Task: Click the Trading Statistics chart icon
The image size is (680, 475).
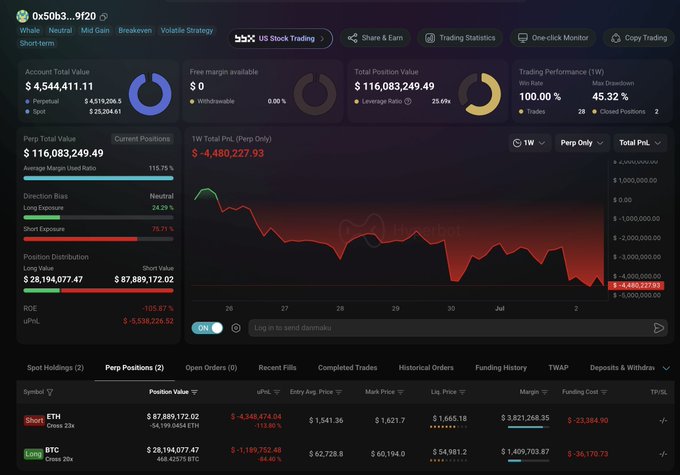Action: click(430, 38)
